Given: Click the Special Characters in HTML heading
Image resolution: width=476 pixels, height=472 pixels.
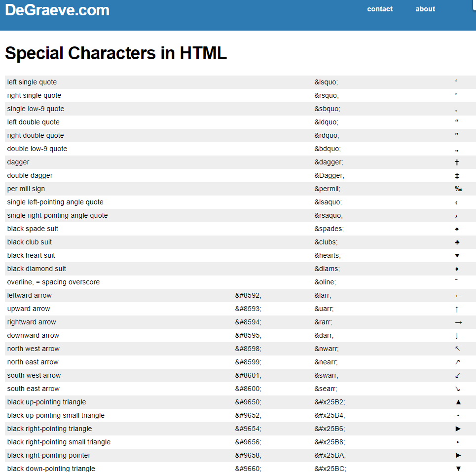Looking at the screenshot, I should pos(116,53).
